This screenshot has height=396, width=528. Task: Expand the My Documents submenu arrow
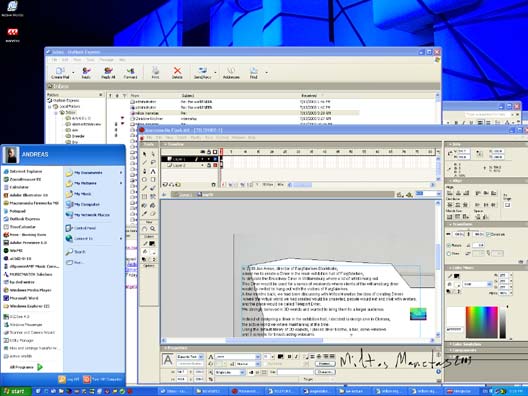pos(121,173)
